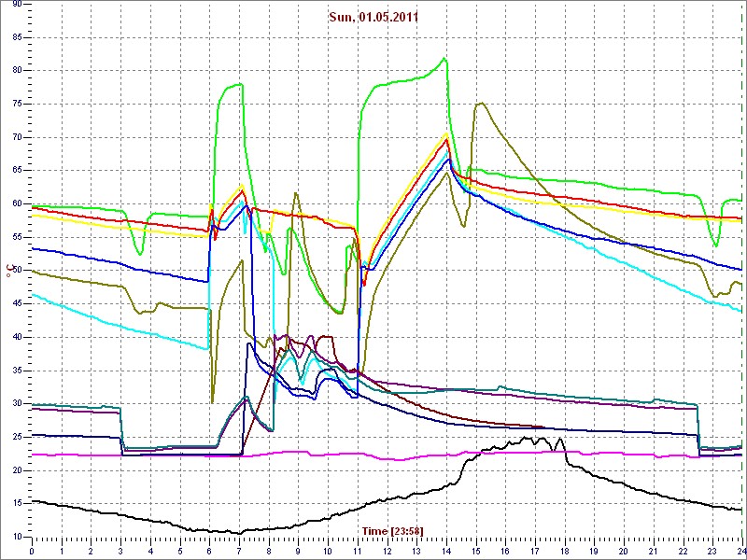Click the hour 24 label on the time axis

point(740,551)
